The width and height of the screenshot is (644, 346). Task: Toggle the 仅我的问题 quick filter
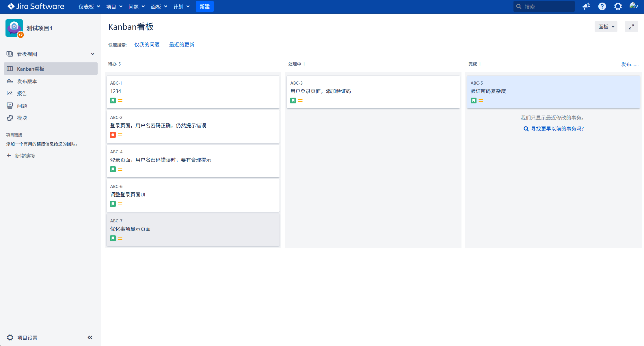(147, 45)
